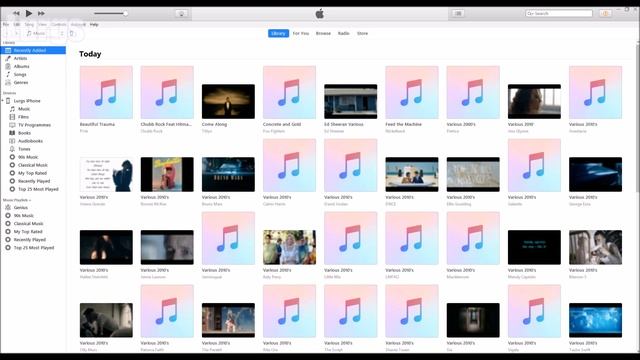Viewport: 640px width, 360px height.
Task: Click the fast-forward next track button
Action: [41, 13]
